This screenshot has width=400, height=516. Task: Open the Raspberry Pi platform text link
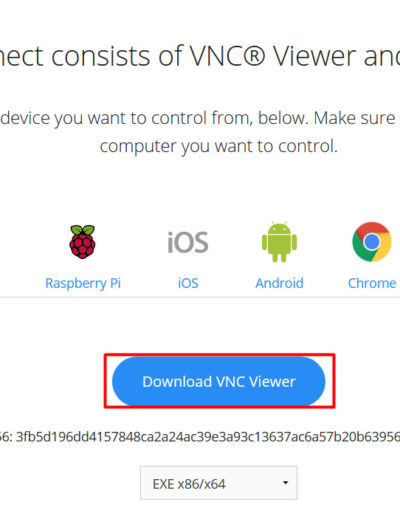click(83, 283)
